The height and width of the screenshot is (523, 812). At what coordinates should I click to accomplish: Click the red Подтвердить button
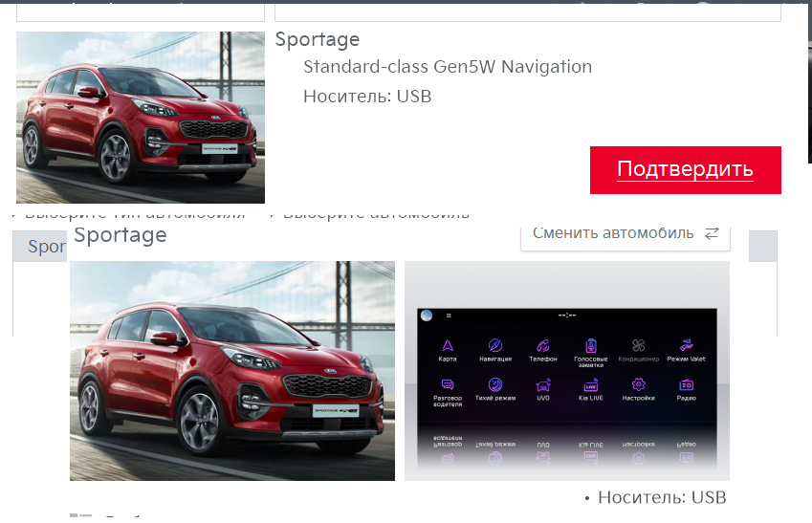685,170
